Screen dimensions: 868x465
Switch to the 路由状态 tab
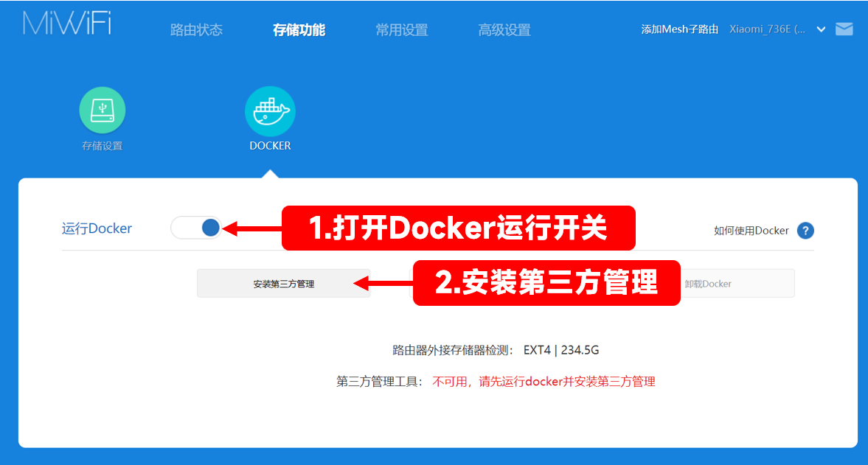(196, 29)
